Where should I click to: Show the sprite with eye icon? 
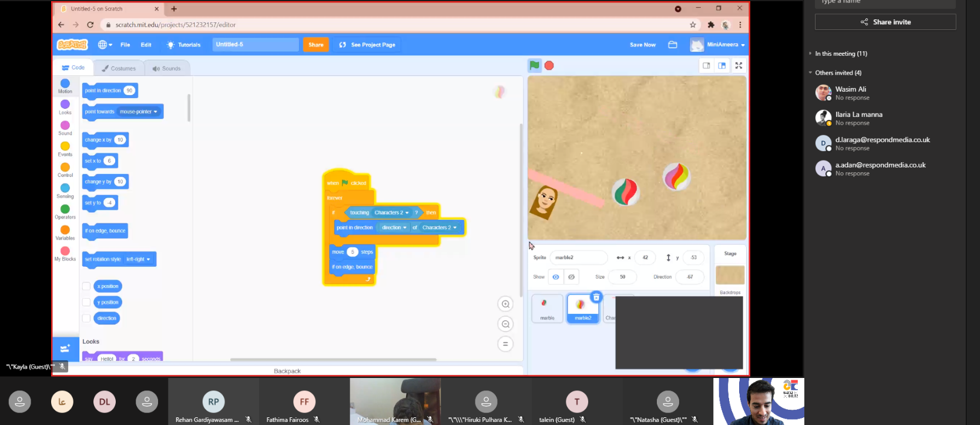coord(556,277)
